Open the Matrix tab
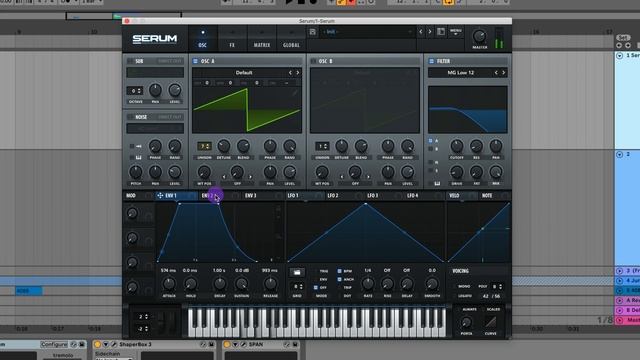This screenshot has height=360, width=640. click(262, 39)
